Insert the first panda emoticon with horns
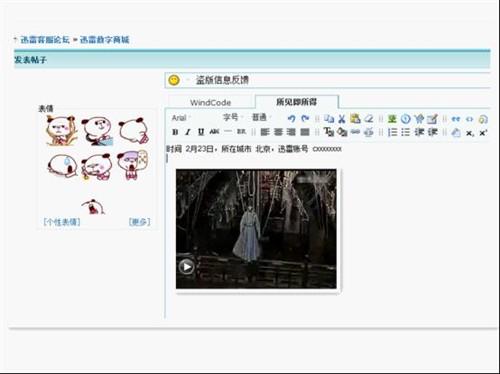Viewport: 500px width, 374px height. point(61,130)
